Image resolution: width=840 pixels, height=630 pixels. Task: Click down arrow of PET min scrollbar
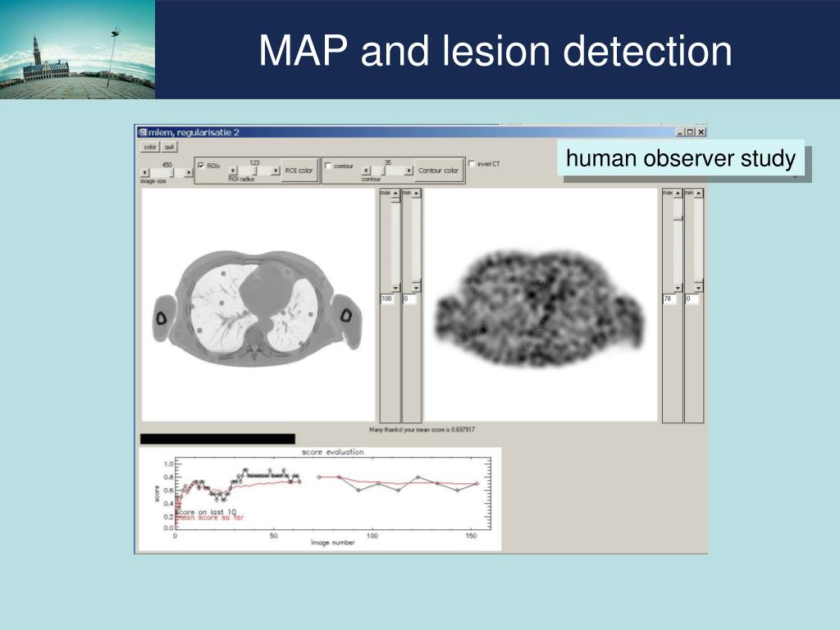point(699,288)
